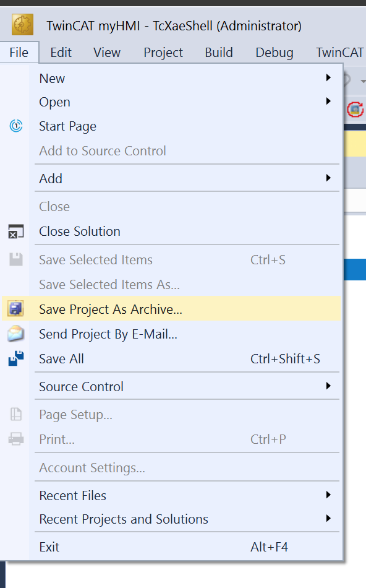Expand the Source Control submenu arrow
The image size is (366, 588).
[x=328, y=386]
